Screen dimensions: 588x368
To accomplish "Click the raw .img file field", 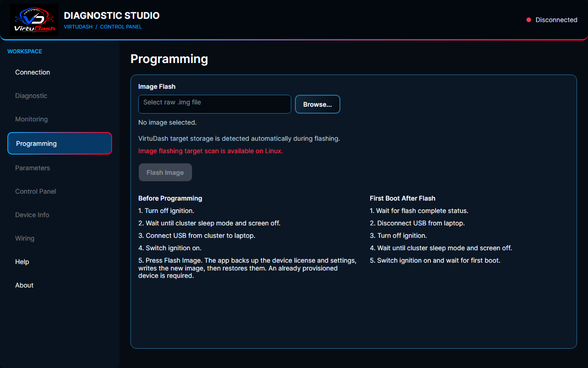I will pos(215,104).
